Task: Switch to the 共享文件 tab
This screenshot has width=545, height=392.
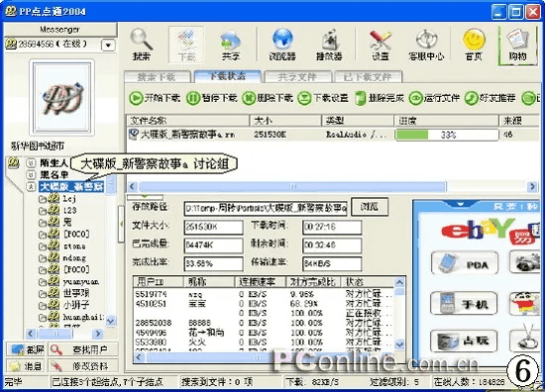Action: [297, 77]
